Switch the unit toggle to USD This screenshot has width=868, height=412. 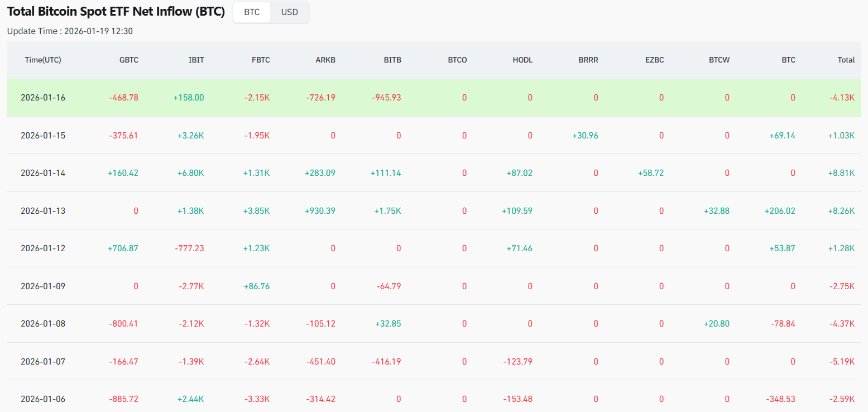(x=289, y=12)
